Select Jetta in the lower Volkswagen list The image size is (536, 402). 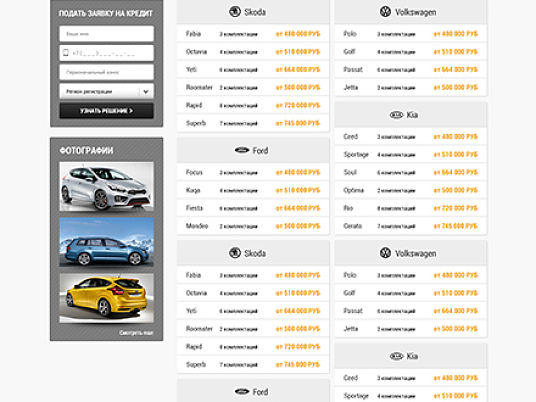click(351, 329)
